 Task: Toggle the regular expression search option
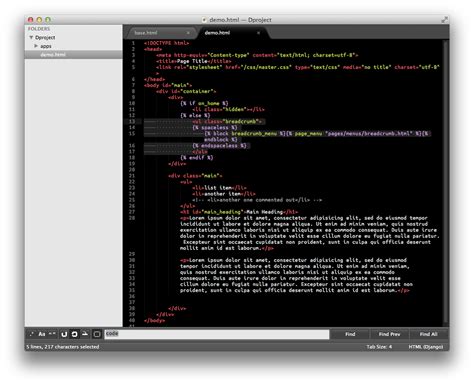pos(32,334)
